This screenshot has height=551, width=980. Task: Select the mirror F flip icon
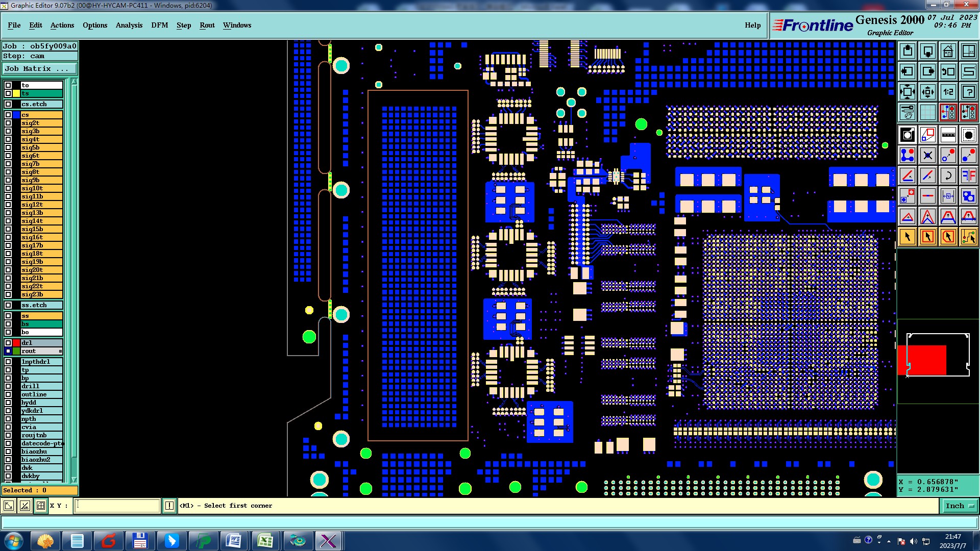tap(968, 176)
